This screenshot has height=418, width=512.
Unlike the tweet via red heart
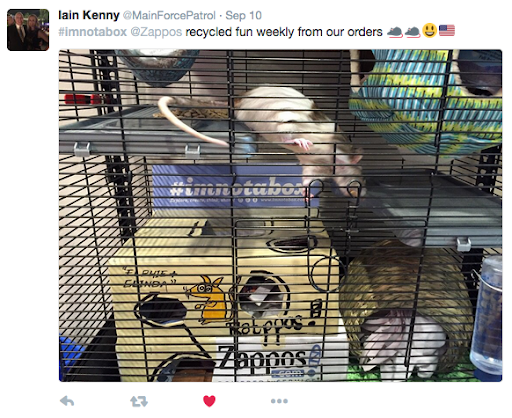coord(209,401)
